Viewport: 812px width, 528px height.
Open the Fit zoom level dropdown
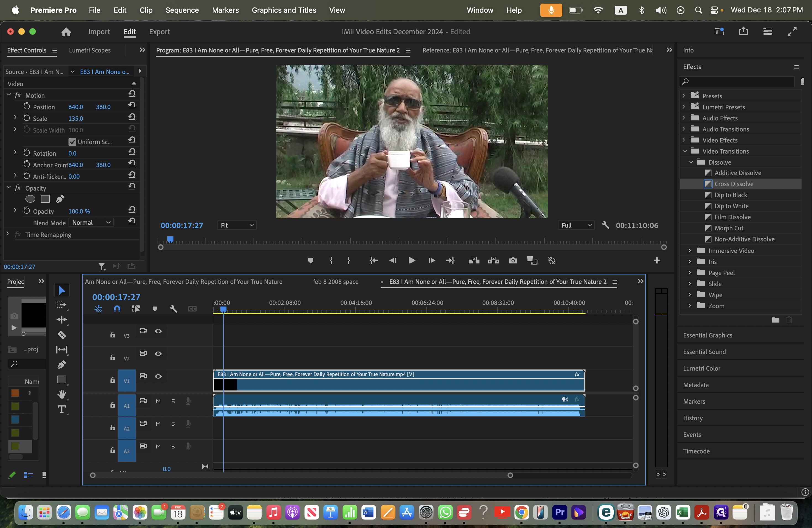[237, 225]
